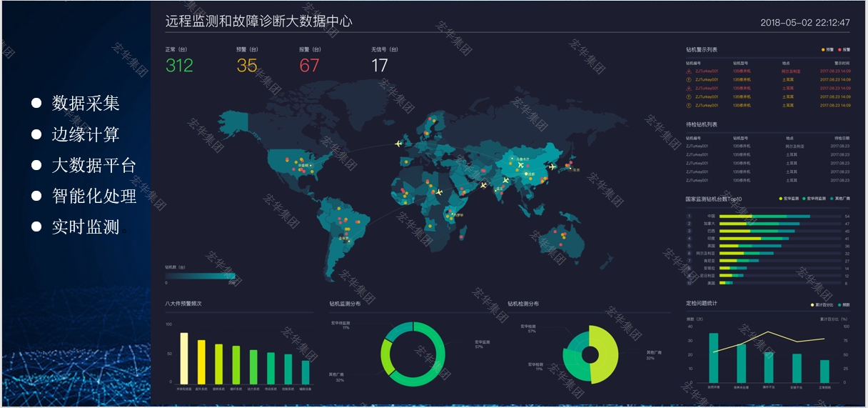868x408 pixels.
Task: Click the 内罗毕 marker in Africa
Action: point(450,214)
